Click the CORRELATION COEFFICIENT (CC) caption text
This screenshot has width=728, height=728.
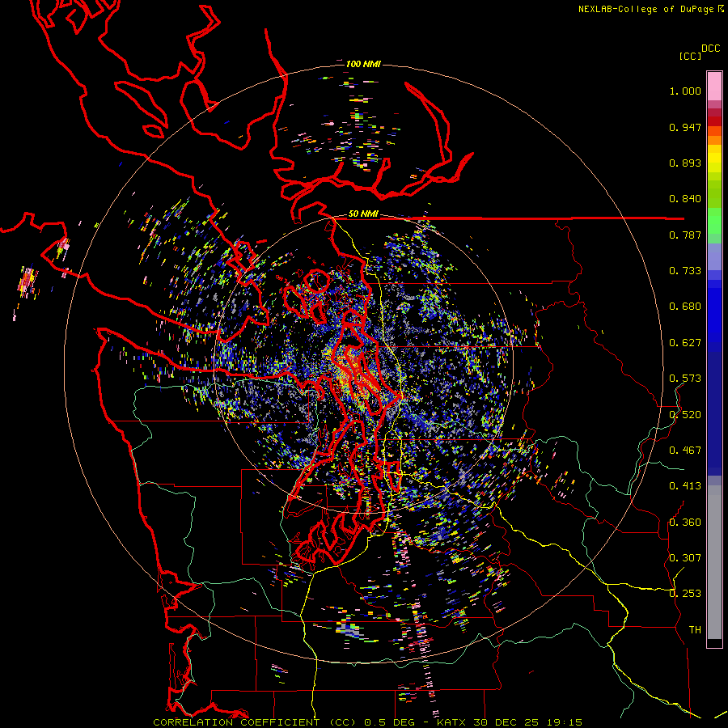coord(255,722)
